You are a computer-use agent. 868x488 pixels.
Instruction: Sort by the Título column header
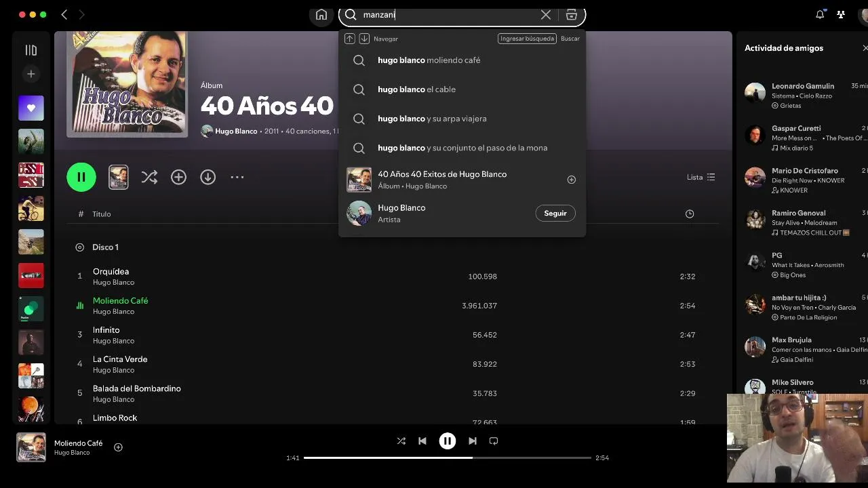(x=102, y=214)
